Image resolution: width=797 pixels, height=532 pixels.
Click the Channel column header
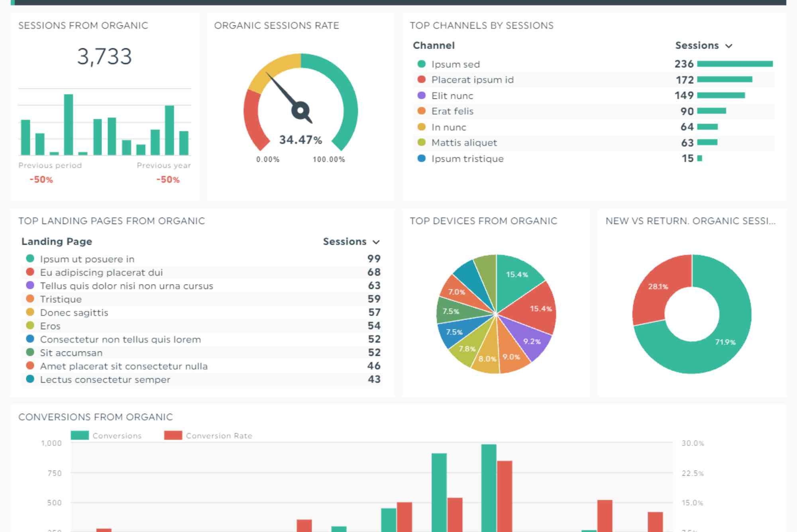[434, 45]
